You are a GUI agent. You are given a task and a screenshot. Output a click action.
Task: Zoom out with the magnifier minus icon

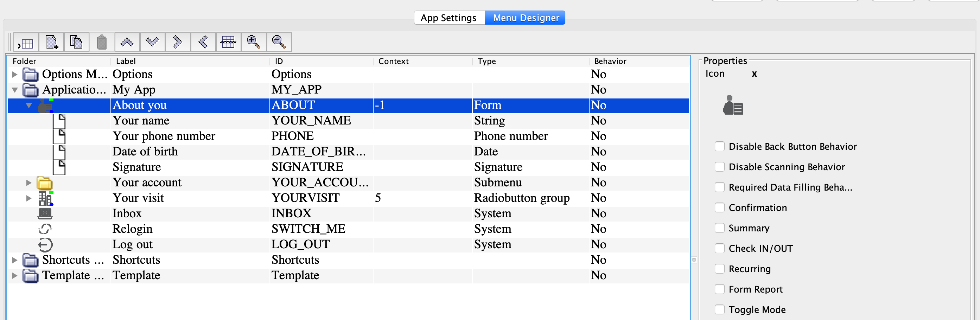[279, 42]
